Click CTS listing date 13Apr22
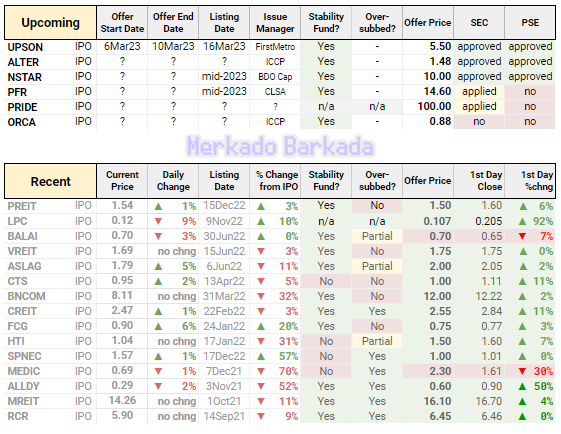 click(x=224, y=282)
